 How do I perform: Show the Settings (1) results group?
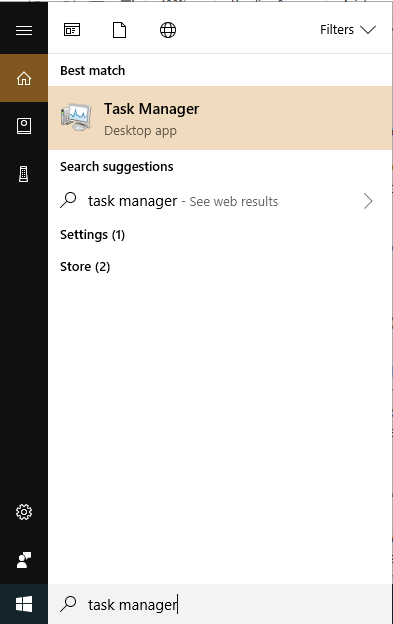click(x=92, y=235)
